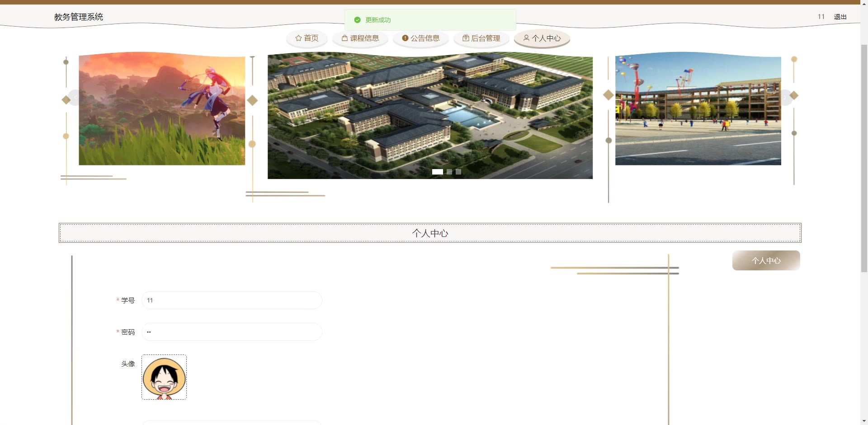Open the 个人中心 nav menu label
This screenshot has width=868, height=425.
[x=546, y=38]
